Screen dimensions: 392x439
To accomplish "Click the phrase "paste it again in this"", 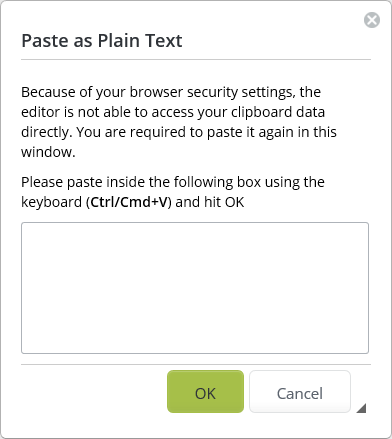I will (x=272, y=132).
